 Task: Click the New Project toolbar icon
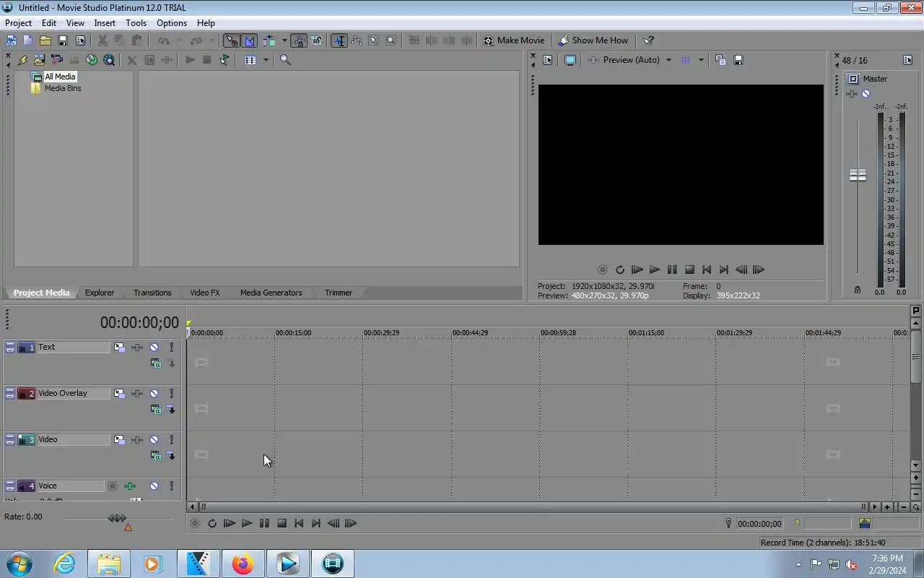point(27,40)
